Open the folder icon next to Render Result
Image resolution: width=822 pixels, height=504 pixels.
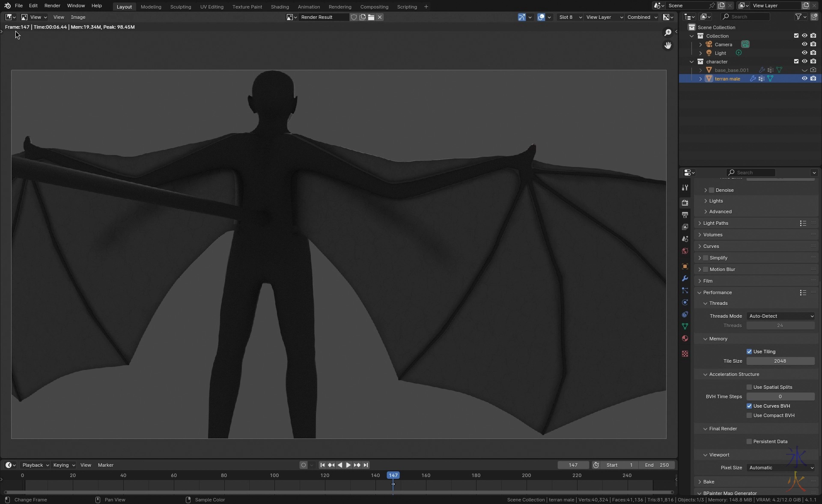point(371,17)
